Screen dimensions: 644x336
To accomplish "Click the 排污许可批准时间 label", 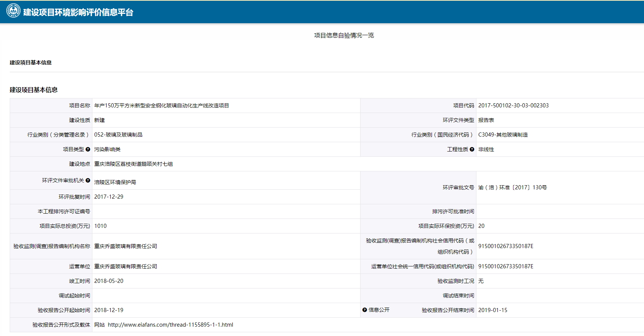I will click(x=453, y=211).
